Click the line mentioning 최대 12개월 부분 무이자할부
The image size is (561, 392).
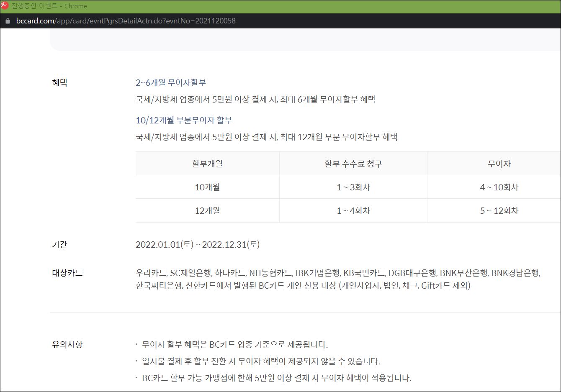267,137
